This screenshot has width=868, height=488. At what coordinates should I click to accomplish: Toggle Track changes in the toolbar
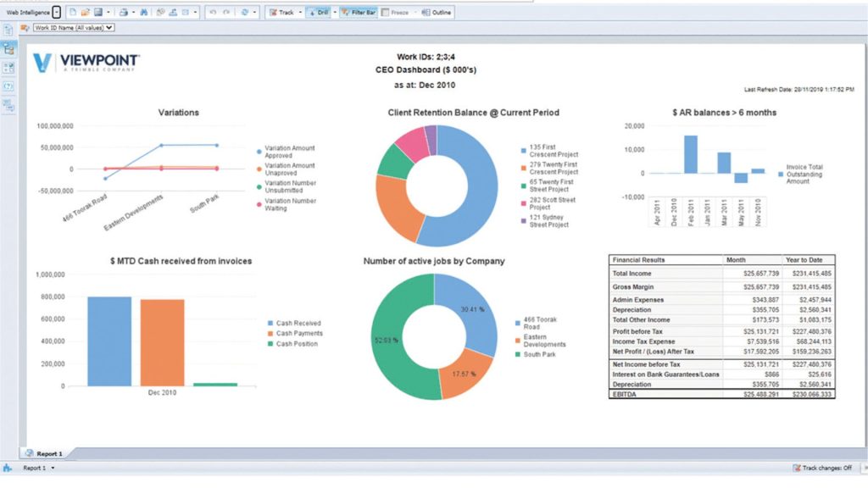(281, 12)
